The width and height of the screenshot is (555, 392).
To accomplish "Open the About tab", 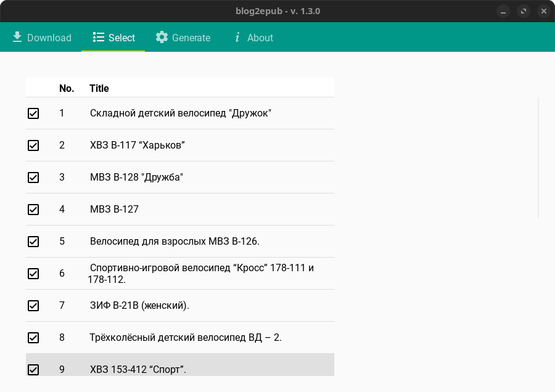I will click(253, 38).
